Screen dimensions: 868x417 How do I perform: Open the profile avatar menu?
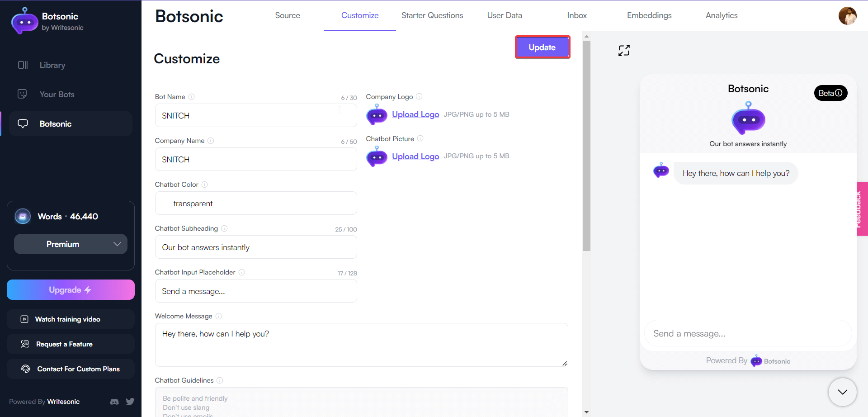click(x=849, y=16)
